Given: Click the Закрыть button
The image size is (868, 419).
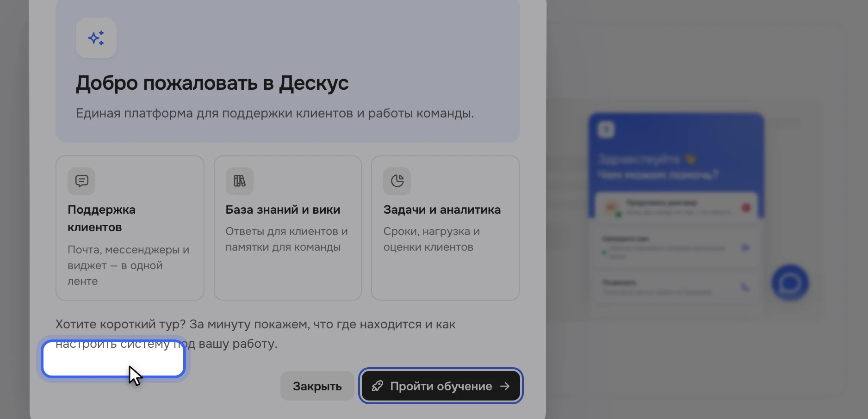Looking at the screenshot, I should tap(317, 386).
